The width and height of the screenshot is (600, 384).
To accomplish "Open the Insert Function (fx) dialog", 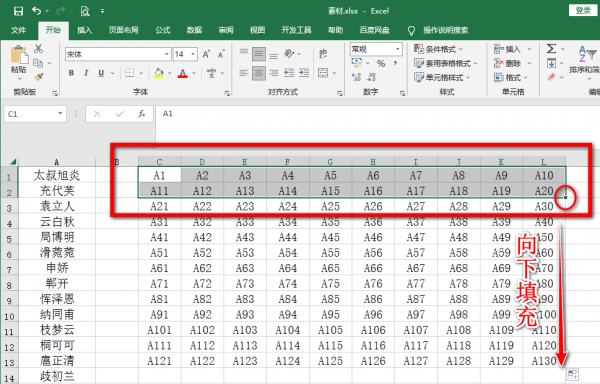I will pos(142,114).
